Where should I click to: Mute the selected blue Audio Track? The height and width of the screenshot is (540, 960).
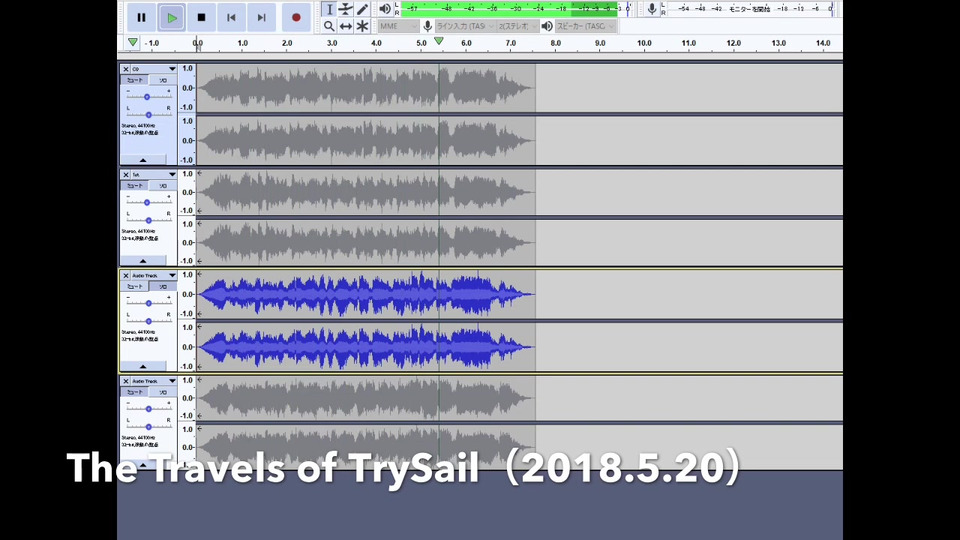[x=134, y=287]
